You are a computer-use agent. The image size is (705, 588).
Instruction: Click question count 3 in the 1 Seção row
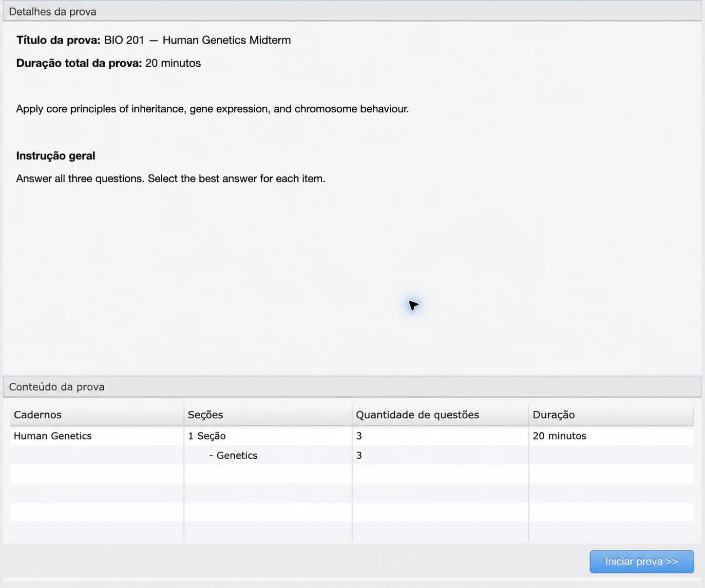click(x=441, y=436)
